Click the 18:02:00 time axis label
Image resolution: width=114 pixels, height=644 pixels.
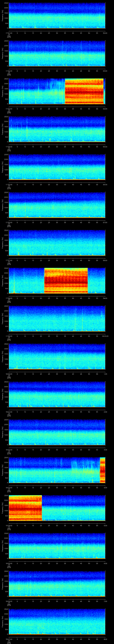[x=9, y=450]
